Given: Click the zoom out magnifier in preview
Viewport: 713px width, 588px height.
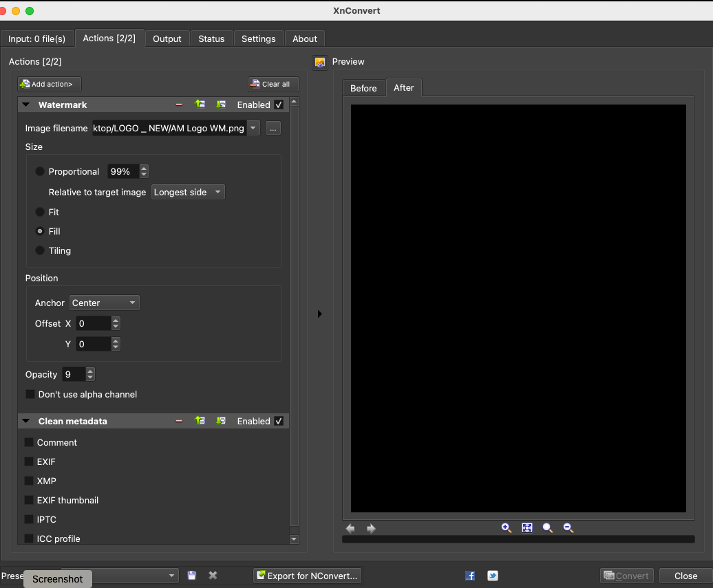Looking at the screenshot, I should point(568,528).
